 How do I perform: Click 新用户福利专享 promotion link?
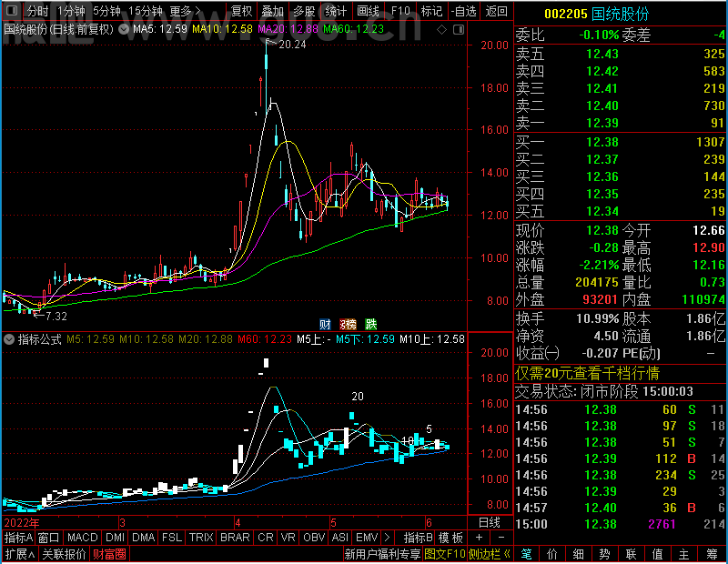point(382,554)
